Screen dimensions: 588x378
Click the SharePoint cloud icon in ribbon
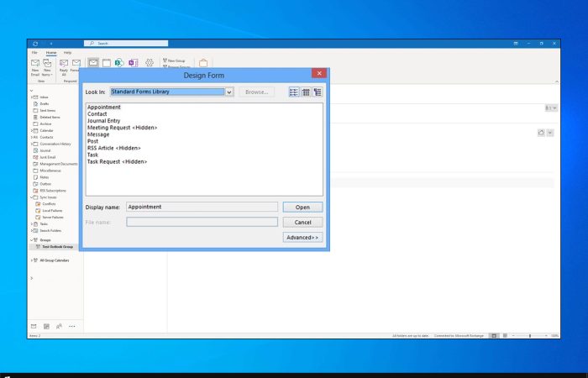click(x=119, y=63)
